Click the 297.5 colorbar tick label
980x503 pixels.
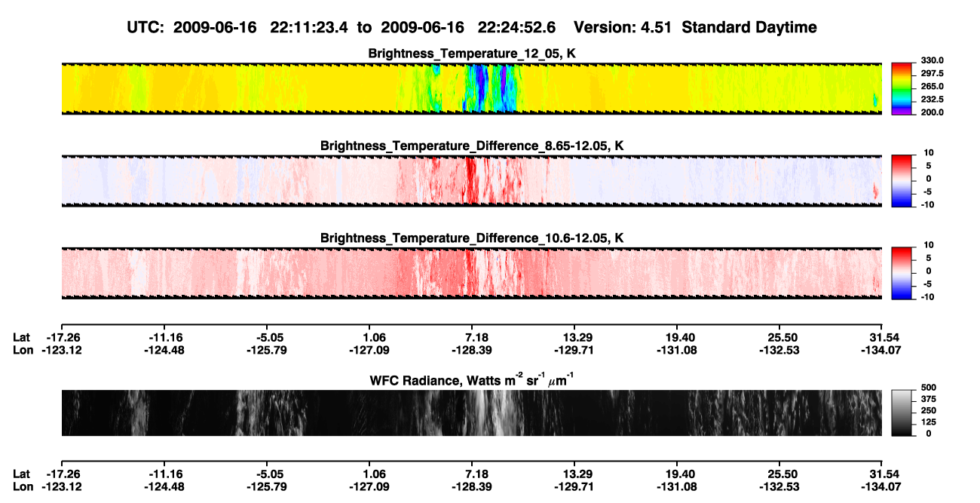coord(932,73)
